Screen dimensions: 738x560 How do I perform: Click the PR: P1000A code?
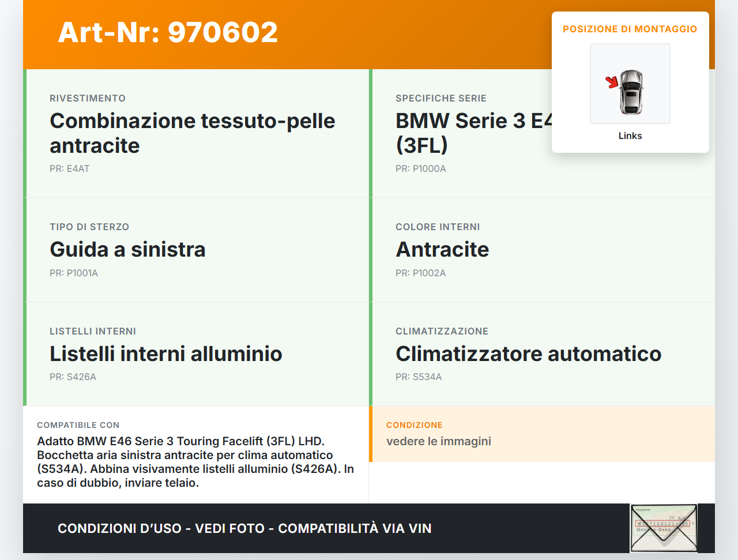coord(420,169)
